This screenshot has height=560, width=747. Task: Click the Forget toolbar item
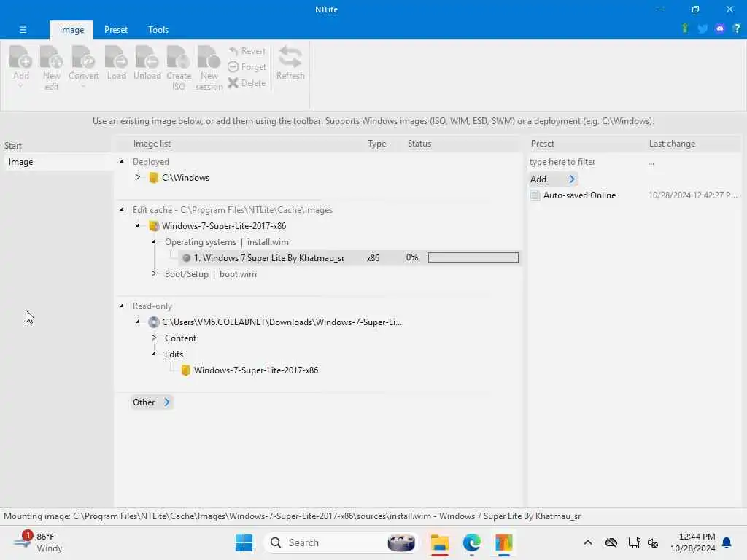[247, 67]
